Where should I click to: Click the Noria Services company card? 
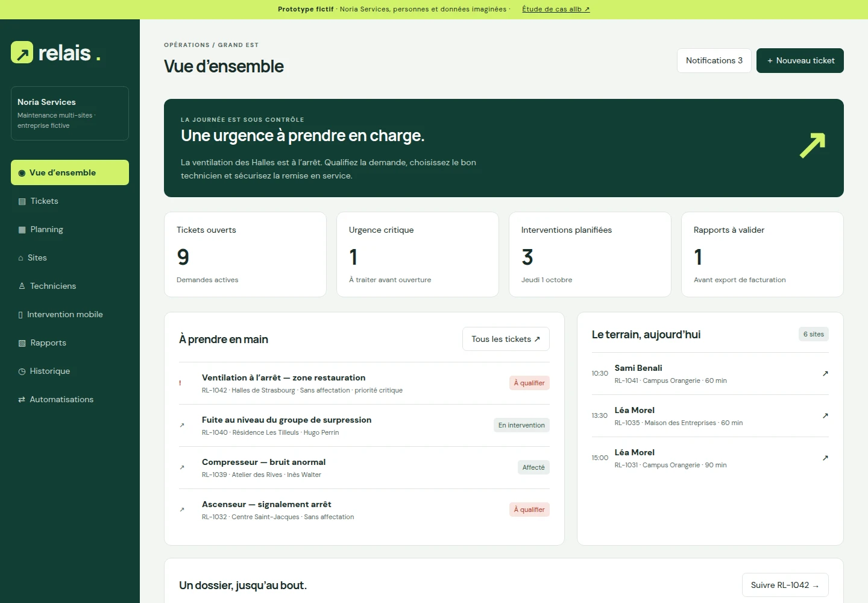70,113
